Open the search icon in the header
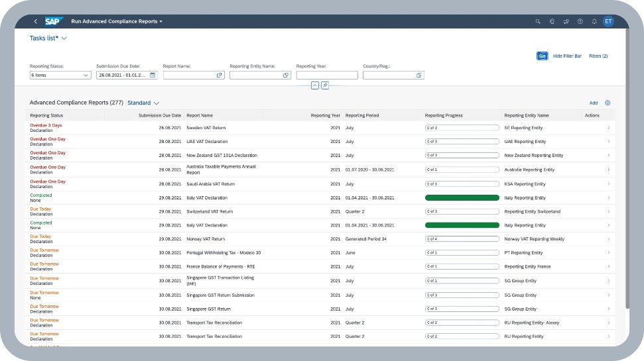Image resolution: width=644 pixels, height=361 pixels. 538,21
